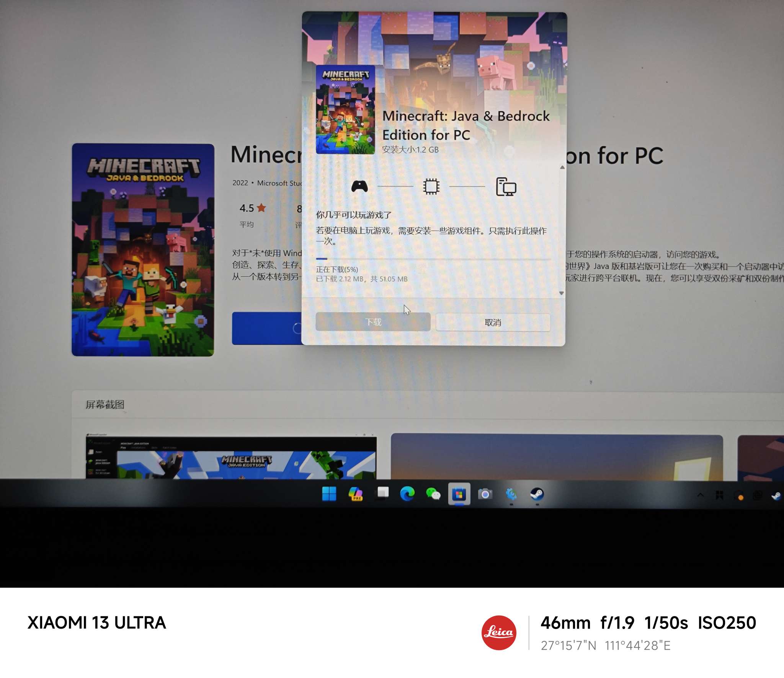The width and height of the screenshot is (784, 678).
Task: Click the Microsoft Studios publisher link
Action: 280,183
